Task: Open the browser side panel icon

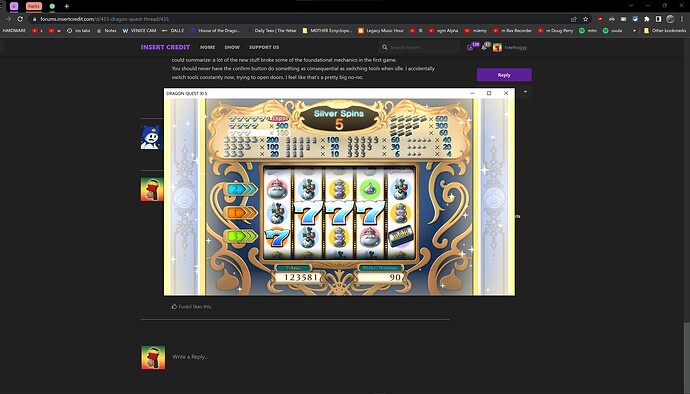Action: [658, 19]
